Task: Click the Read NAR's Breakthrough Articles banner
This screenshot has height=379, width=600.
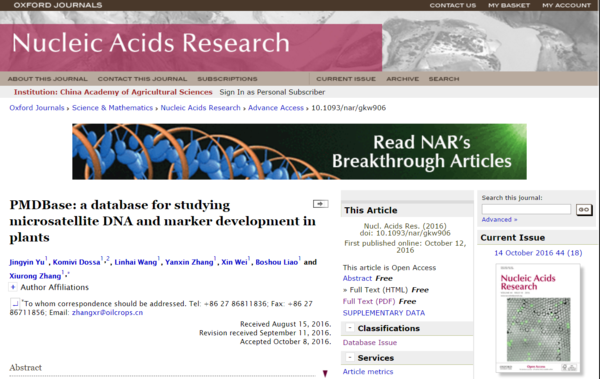Action: coord(299,152)
